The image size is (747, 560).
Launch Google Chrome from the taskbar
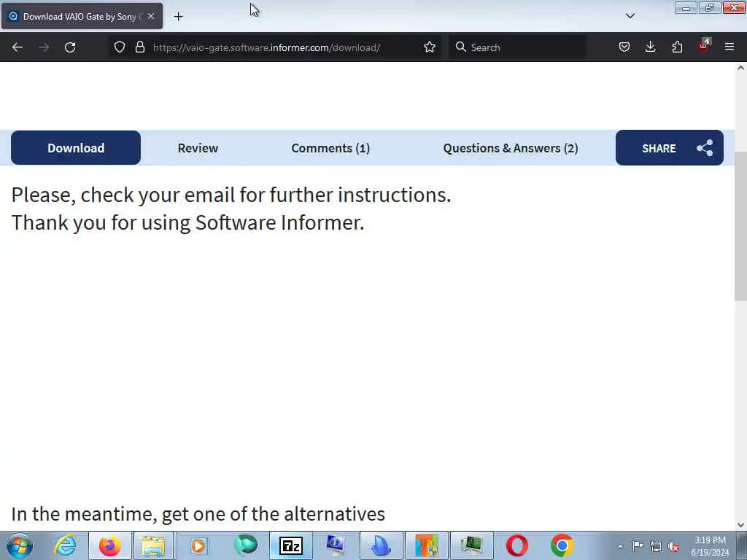[562, 545]
